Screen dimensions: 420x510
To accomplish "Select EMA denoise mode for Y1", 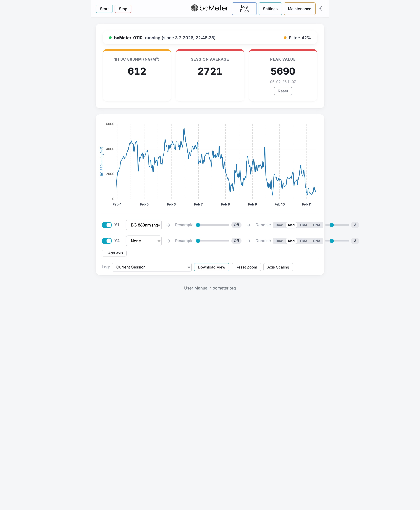I will pos(304,225).
